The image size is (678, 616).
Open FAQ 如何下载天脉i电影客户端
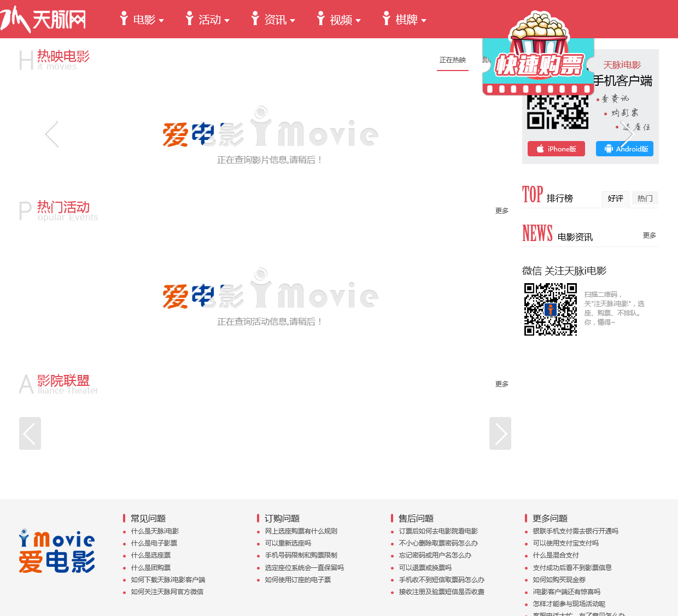click(x=168, y=580)
